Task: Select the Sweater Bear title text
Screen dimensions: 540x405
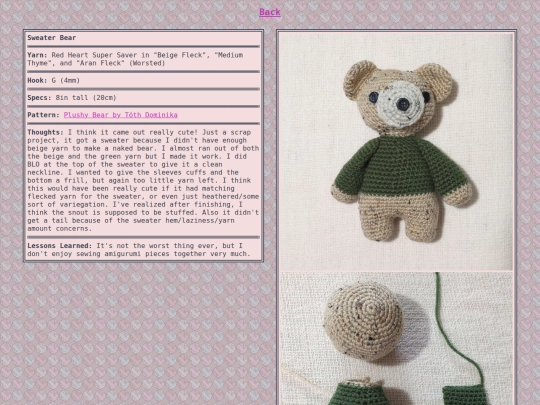Action: coord(52,38)
